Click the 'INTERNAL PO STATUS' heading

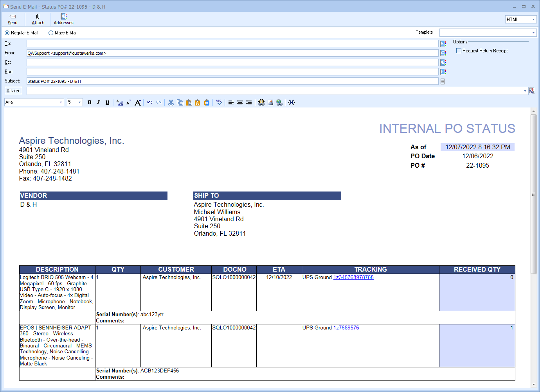click(x=447, y=129)
